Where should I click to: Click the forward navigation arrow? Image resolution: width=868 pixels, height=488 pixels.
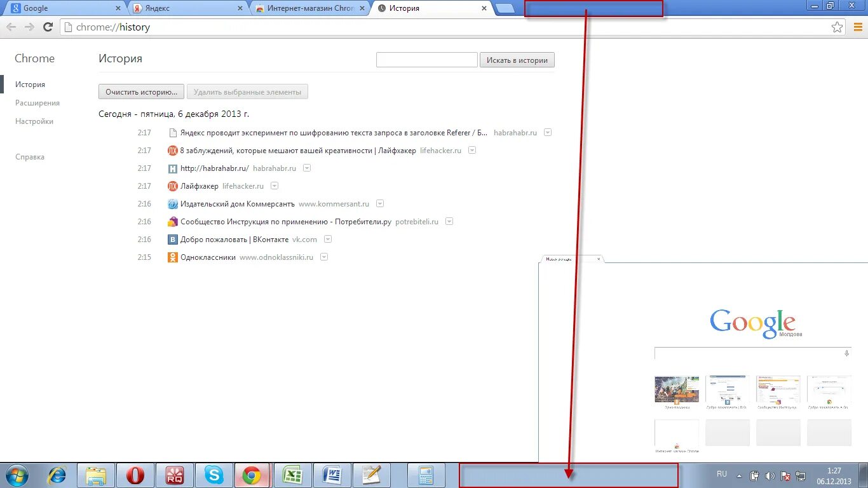click(x=29, y=27)
